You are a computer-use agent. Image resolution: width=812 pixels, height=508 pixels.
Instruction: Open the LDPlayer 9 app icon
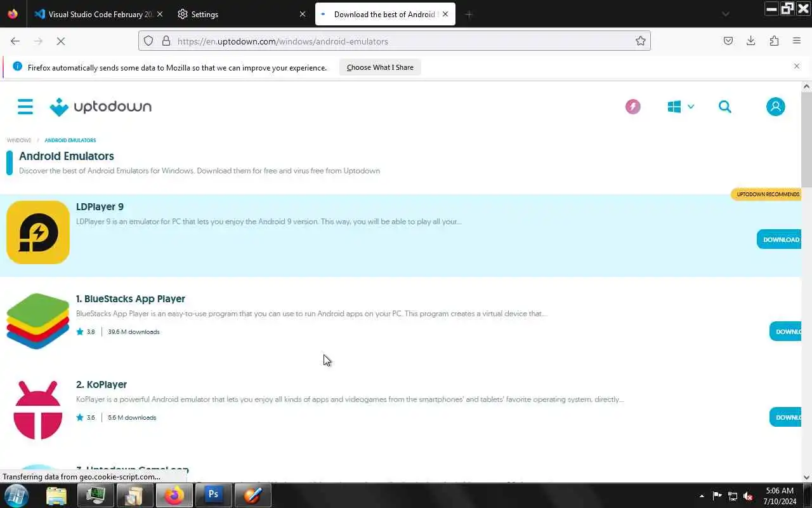click(38, 232)
